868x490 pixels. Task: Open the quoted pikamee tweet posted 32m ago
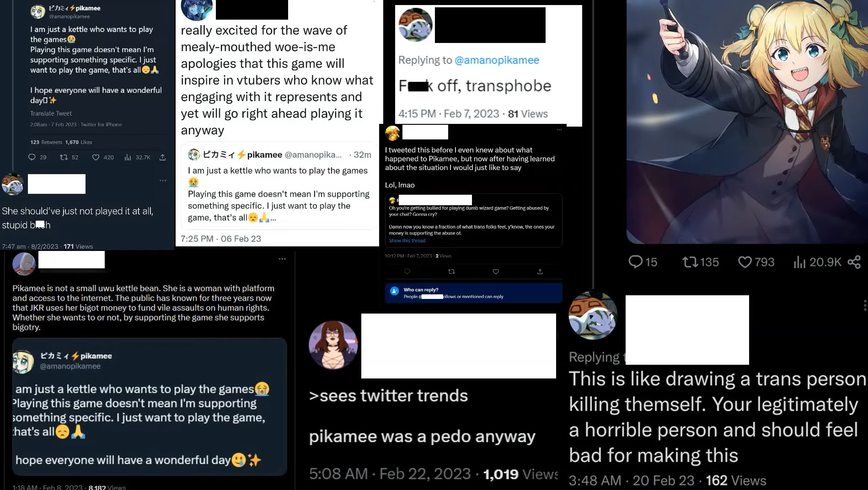click(x=279, y=186)
